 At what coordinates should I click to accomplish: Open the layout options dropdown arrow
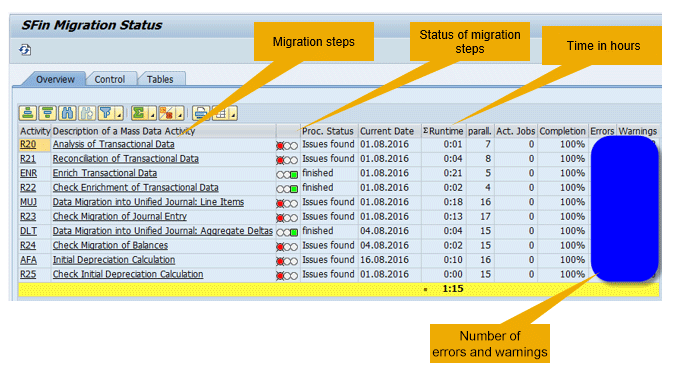(233, 114)
